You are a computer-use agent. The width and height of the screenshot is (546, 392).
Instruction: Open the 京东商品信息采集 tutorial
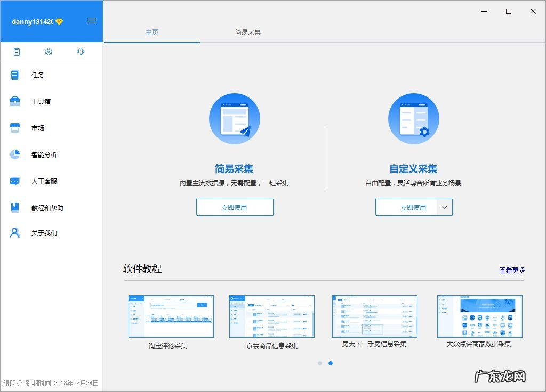(271, 316)
